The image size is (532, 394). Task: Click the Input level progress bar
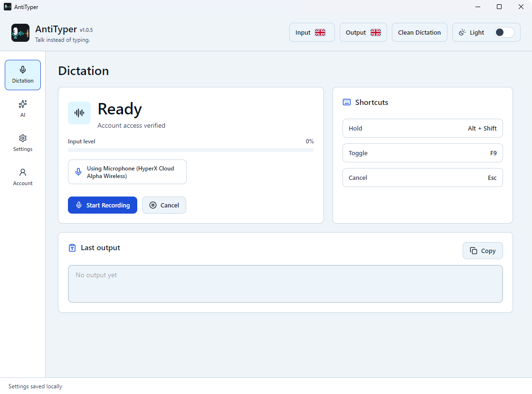click(x=190, y=150)
